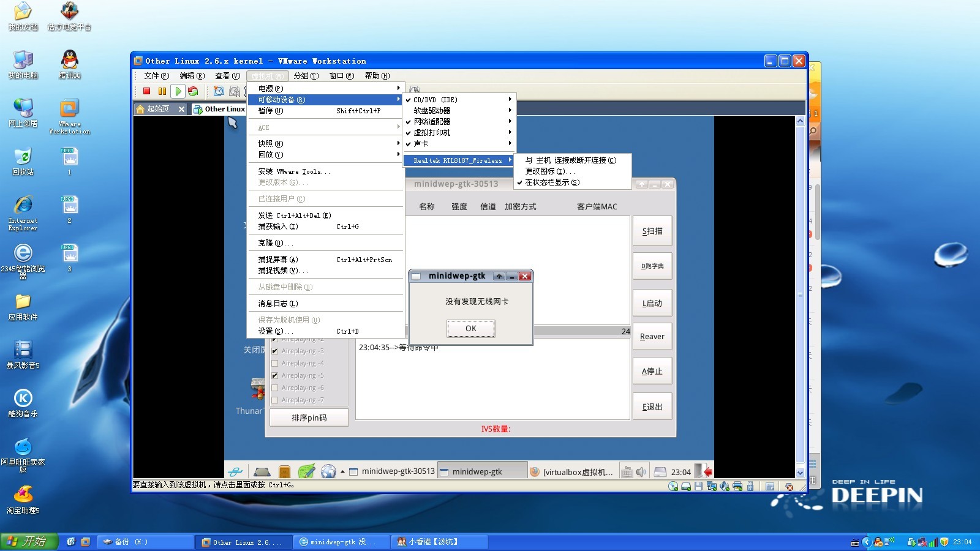The height and width of the screenshot is (551, 980).
Task: Expand the 回放 submenu
Action: tap(325, 154)
